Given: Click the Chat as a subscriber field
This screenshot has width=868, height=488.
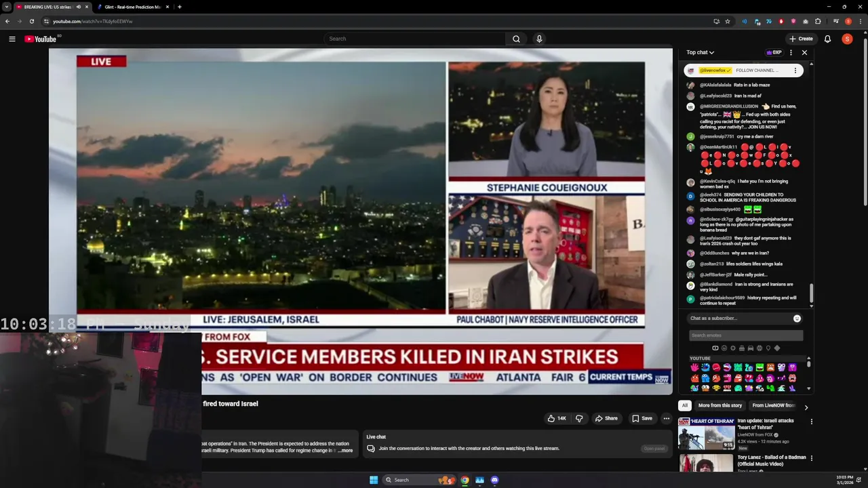Looking at the screenshot, I should pos(739,319).
